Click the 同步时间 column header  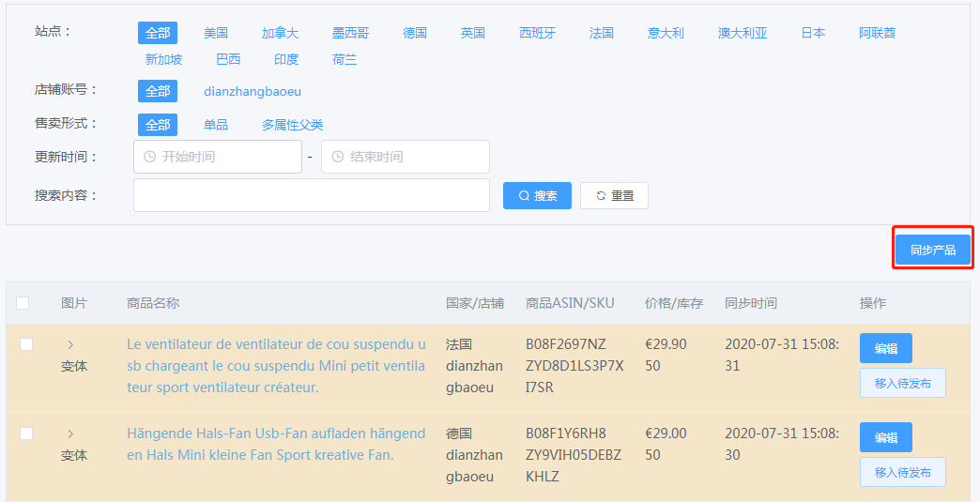click(751, 303)
